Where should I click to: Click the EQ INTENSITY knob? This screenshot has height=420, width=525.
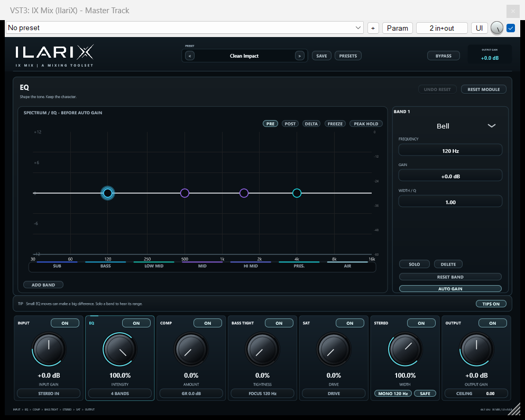(120, 349)
